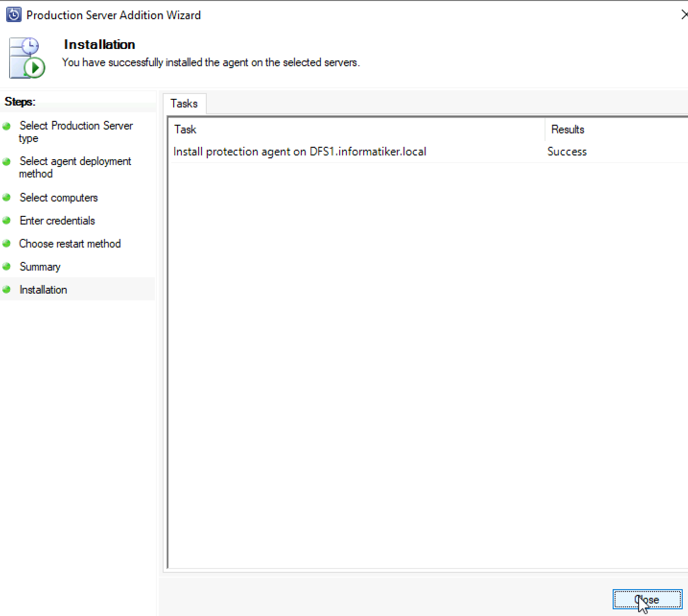Screen dimensions: 688x616
Task: Select the "Select computers" step
Action: [59, 198]
